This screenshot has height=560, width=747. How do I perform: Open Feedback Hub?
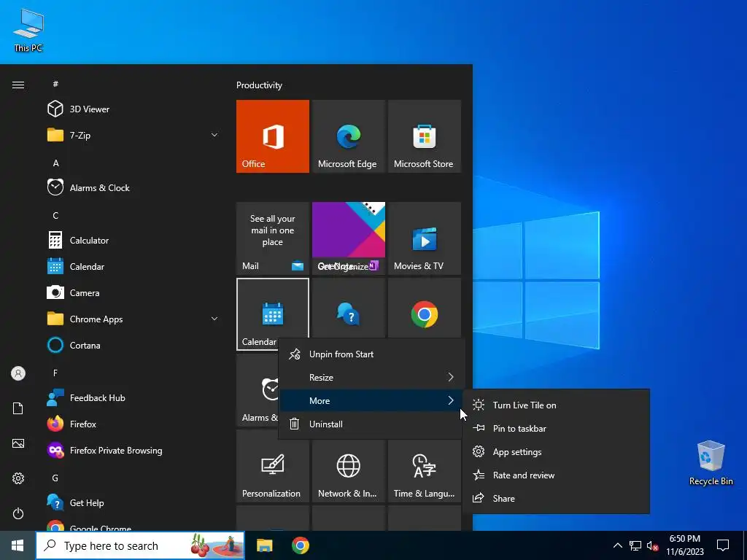pos(133,397)
